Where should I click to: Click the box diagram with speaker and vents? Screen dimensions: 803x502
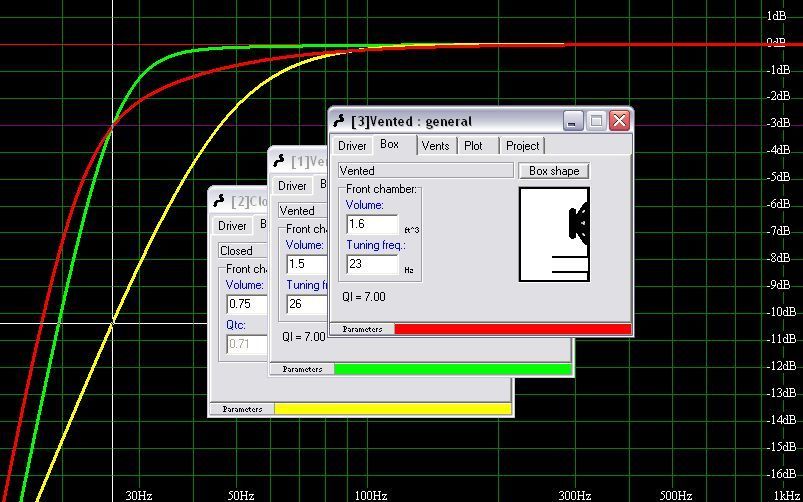554,234
